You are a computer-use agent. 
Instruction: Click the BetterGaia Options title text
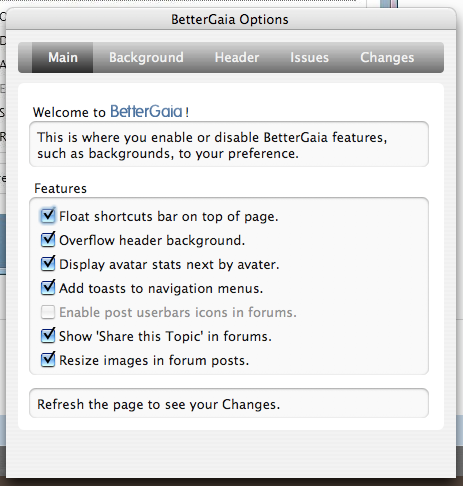tap(230, 19)
